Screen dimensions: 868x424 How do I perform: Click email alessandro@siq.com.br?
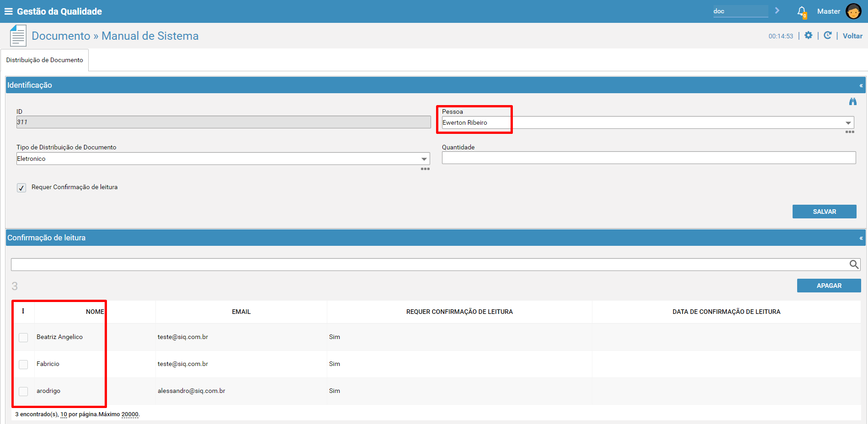click(191, 391)
